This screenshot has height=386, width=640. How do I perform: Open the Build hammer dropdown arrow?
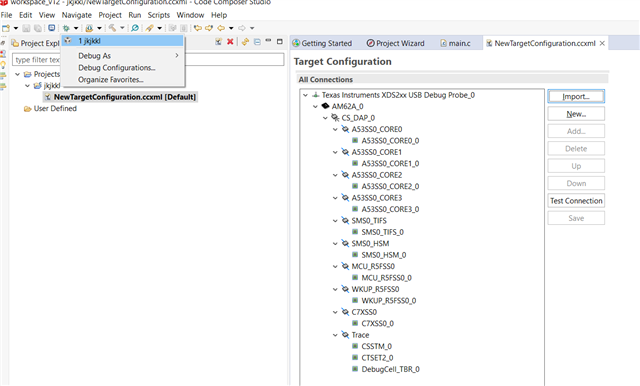click(x=122, y=28)
